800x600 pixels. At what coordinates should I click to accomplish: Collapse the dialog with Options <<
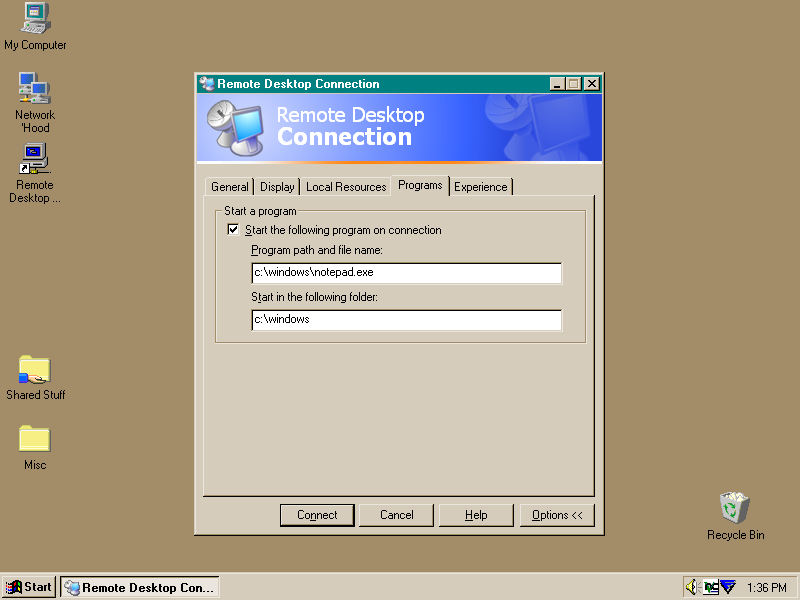pyautogui.click(x=557, y=515)
